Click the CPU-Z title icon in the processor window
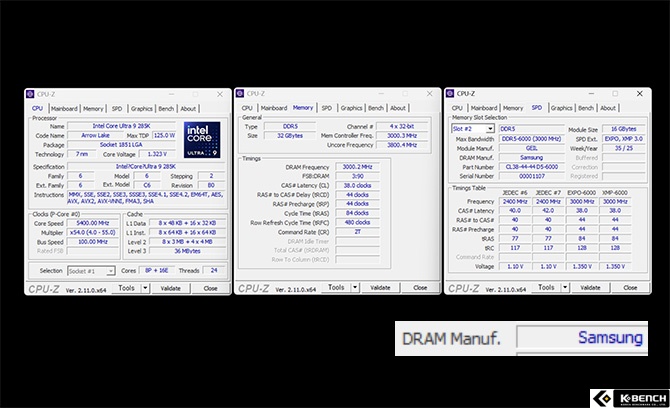Image resolution: width=670 pixels, height=408 pixels. pos(29,93)
